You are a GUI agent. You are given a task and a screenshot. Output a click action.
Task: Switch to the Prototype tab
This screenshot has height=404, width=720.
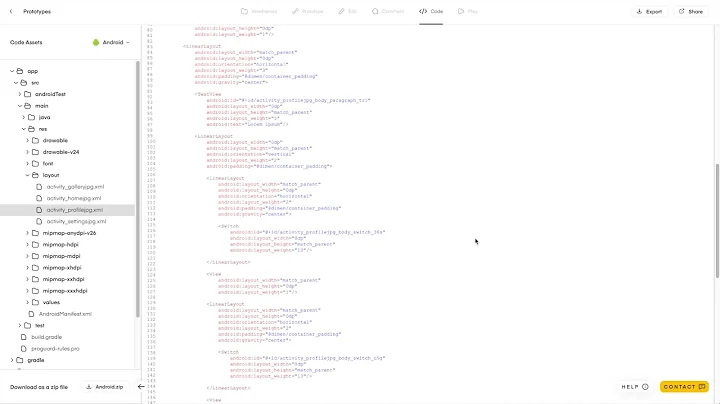pos(308,11)
